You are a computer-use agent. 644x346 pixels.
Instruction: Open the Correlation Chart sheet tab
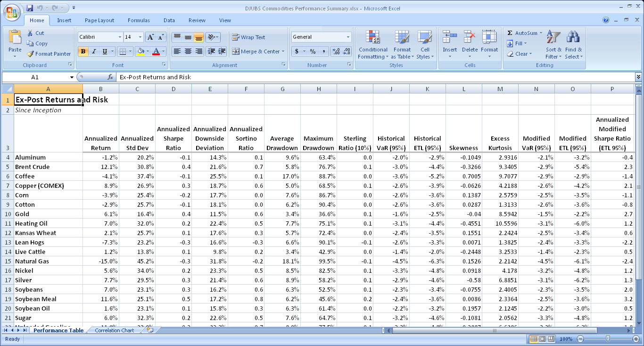pyautogui.click(x=114, y=330)
